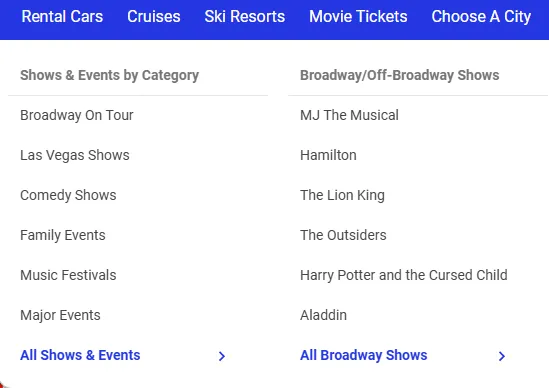The height and width of the screenshot is (388, 549).
Task: Open the Cruises navigation item
Action: click(154, 16)
